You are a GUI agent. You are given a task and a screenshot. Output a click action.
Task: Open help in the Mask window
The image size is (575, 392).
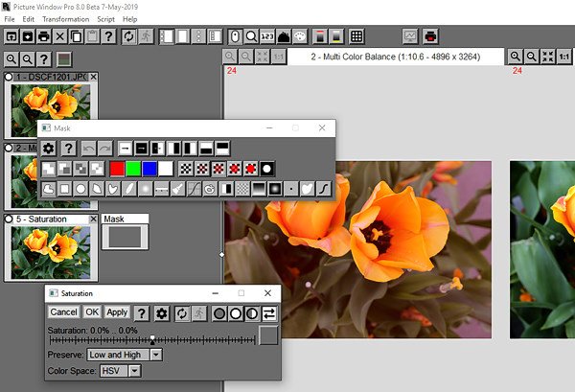click(x=69, y=149)
